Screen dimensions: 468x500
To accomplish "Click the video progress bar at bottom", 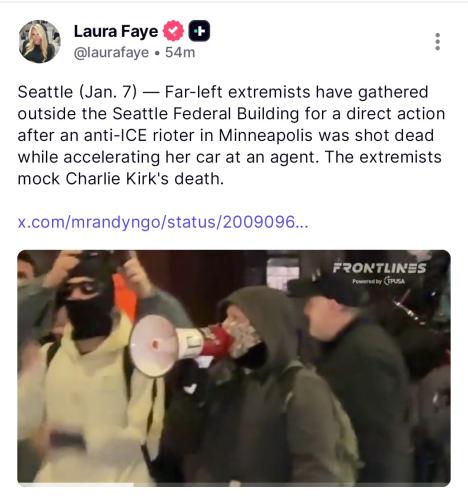I will pos(234,484).
